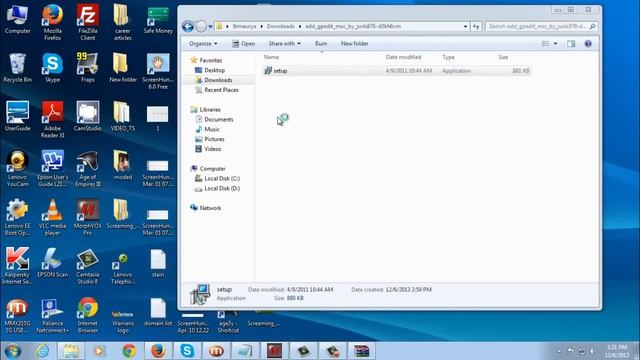Launch EPSON Scan shortcut
Image resolution: width=640 pixels, height=360 pixels.
pos(52,263)
